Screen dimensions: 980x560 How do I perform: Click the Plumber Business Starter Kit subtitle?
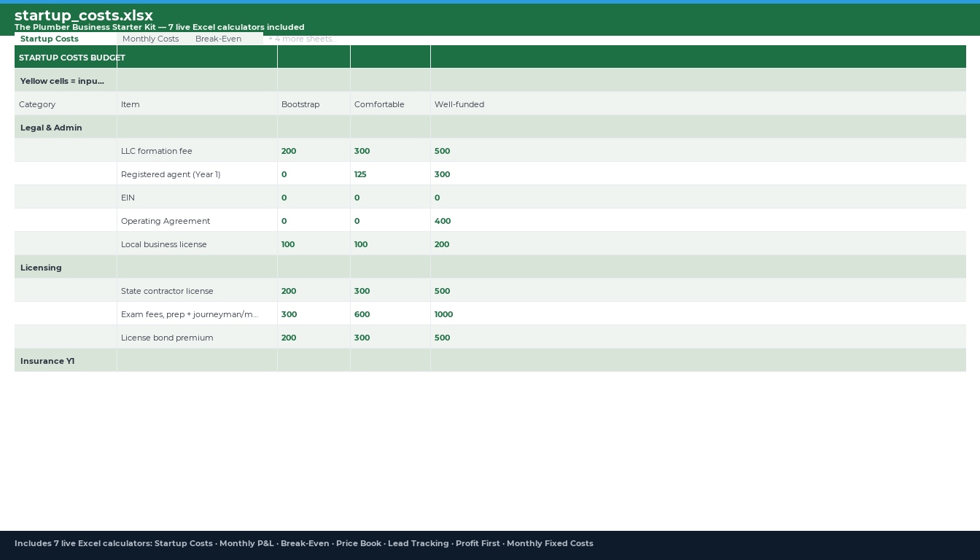point(160,27)
